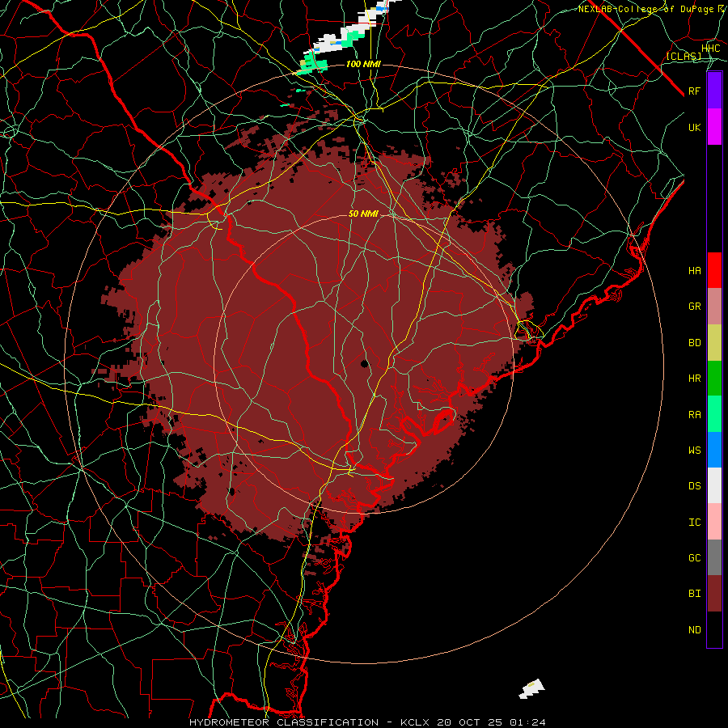Image resolution: width=728 pixels, height=728 pixels.
Task: Click the BI legend label
Action: [695, 594]
